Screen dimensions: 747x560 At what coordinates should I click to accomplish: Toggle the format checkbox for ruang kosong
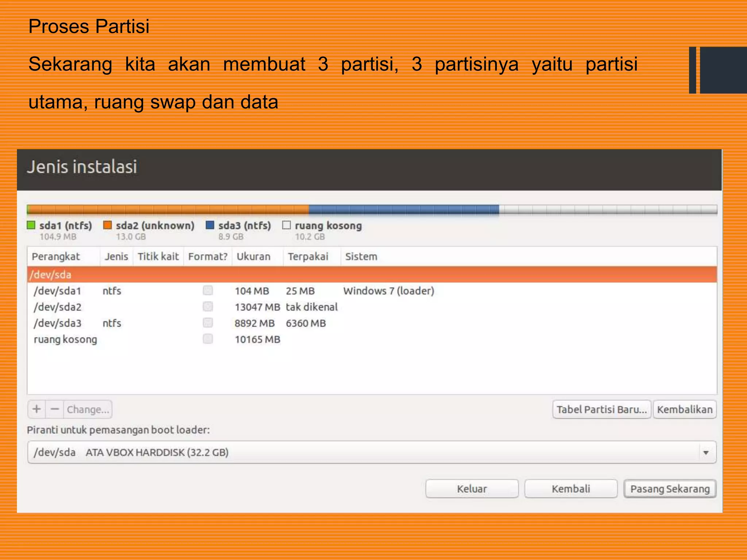pos(208,339)
